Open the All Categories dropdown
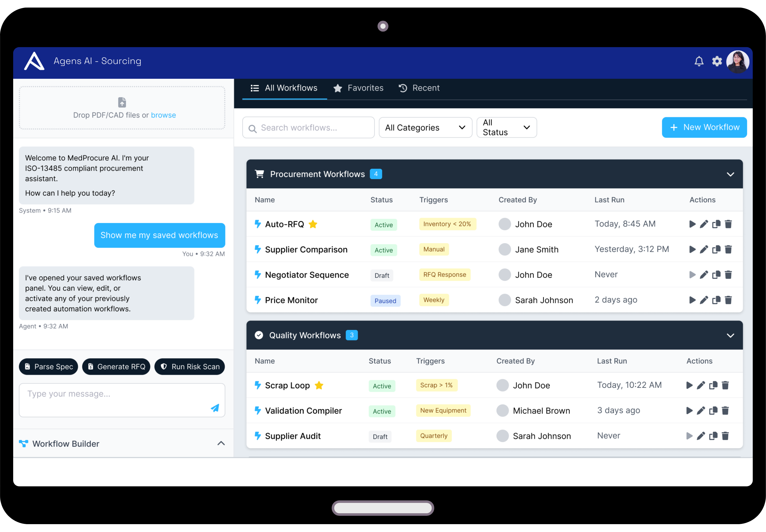The image size is (766, 532). [425, 128]
